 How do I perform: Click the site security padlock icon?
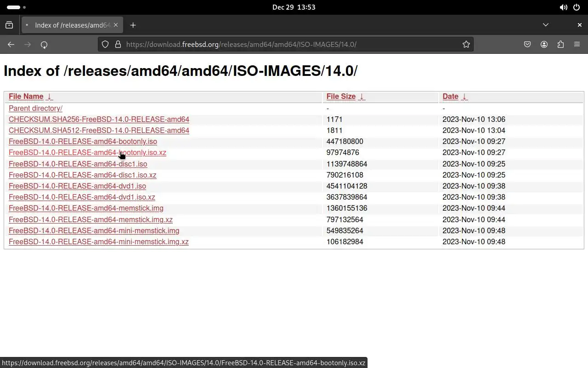pyautogui.click(x=118, y=44)
